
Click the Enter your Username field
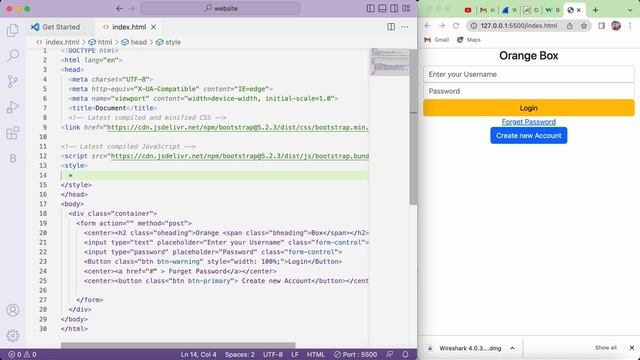coord(529,74)
